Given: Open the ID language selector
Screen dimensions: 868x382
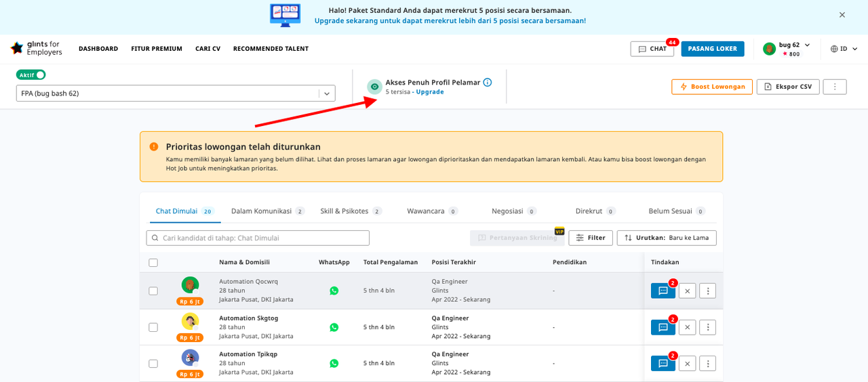Looking at the screenshot, I should (844, 49).
